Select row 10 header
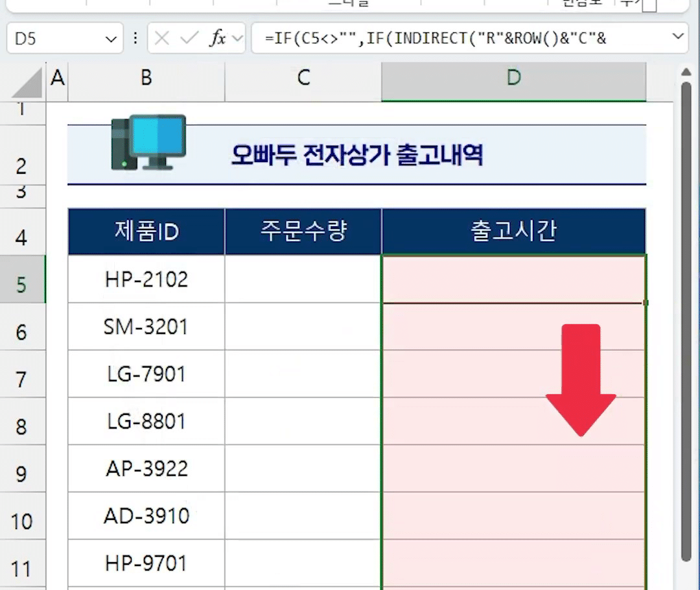Screen dimensions: 700x590 (22, 516)
